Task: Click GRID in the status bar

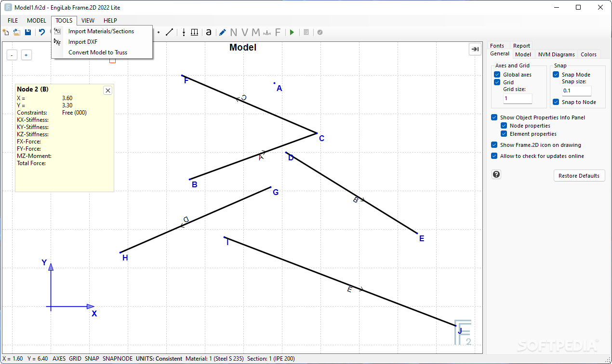Action: point(75,359)
